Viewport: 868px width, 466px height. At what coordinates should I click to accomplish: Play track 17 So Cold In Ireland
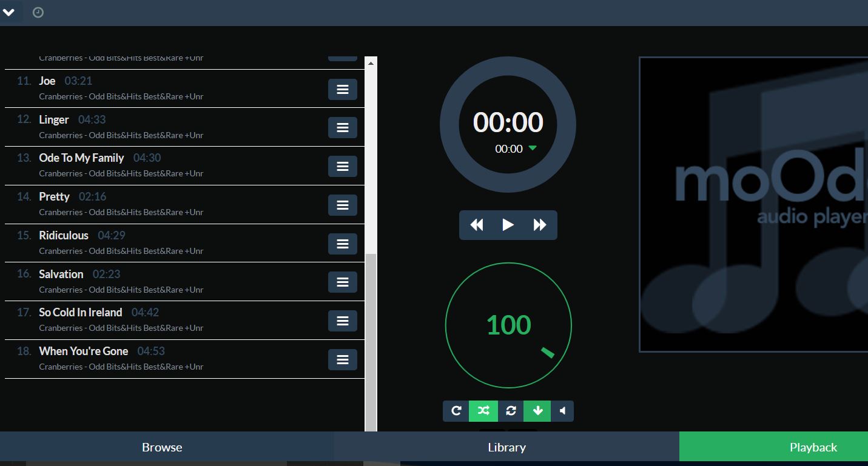(x=185, y=320)
